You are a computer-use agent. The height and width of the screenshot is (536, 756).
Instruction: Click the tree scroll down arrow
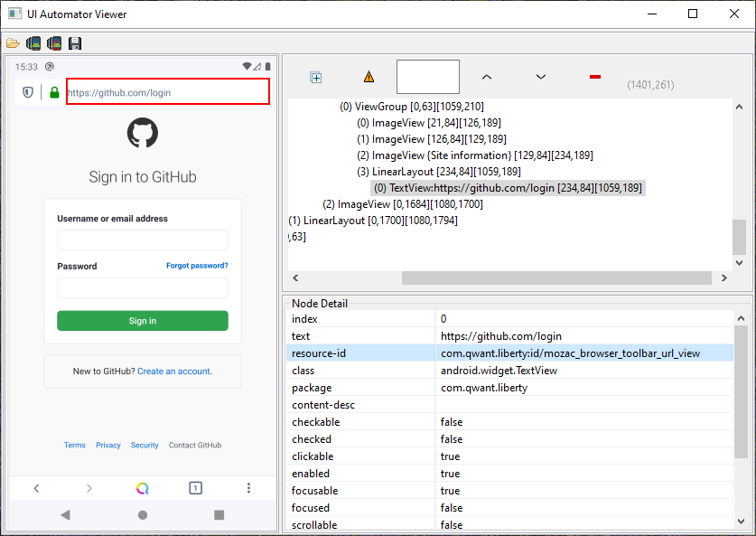739,263
